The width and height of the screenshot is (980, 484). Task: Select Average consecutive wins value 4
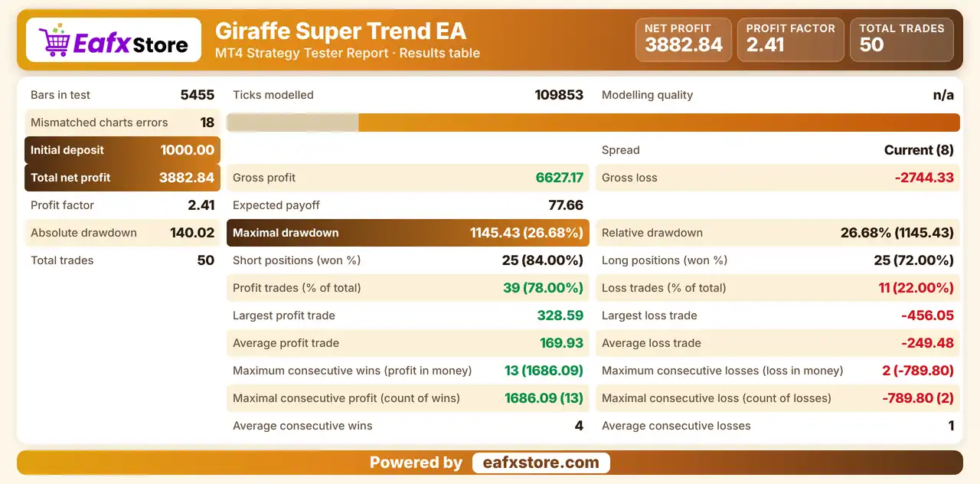(x=580, y=426)
